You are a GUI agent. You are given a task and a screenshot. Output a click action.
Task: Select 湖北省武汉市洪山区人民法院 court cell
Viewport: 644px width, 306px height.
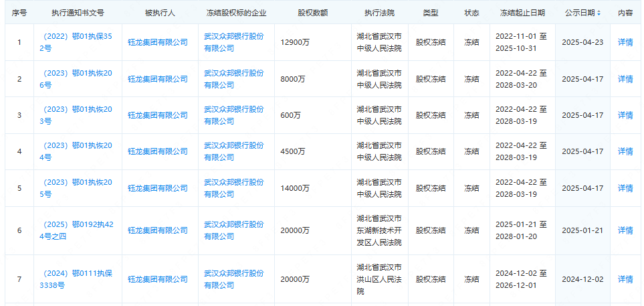coord(379,279)
